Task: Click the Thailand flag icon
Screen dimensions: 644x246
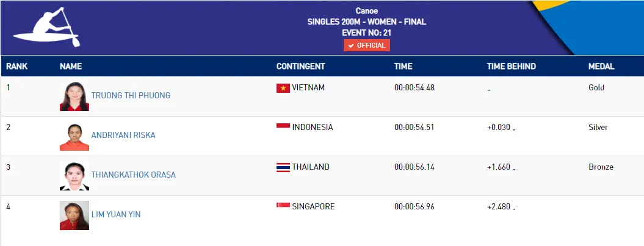Action: click(x=283, y=167)
